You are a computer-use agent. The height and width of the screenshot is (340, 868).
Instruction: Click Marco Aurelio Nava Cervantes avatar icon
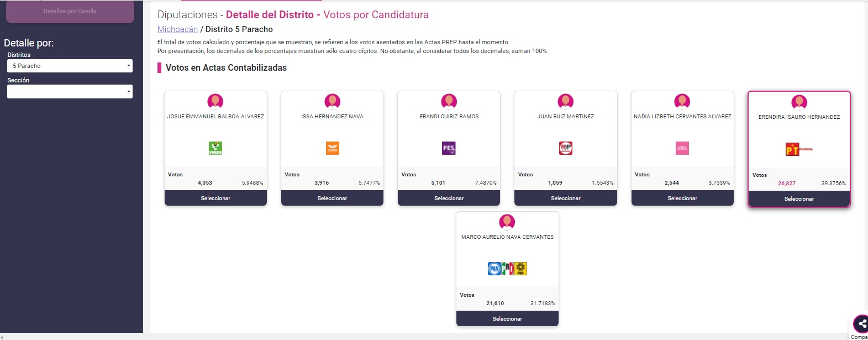507,222
